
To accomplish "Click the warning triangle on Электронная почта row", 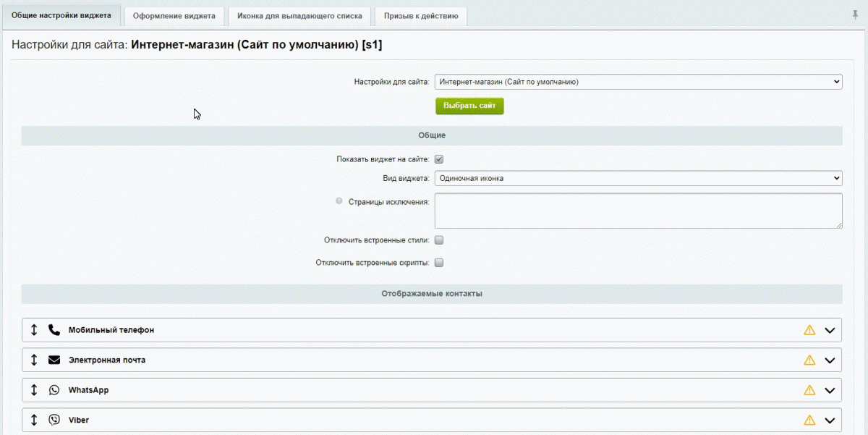I will [x=809, y=360].
